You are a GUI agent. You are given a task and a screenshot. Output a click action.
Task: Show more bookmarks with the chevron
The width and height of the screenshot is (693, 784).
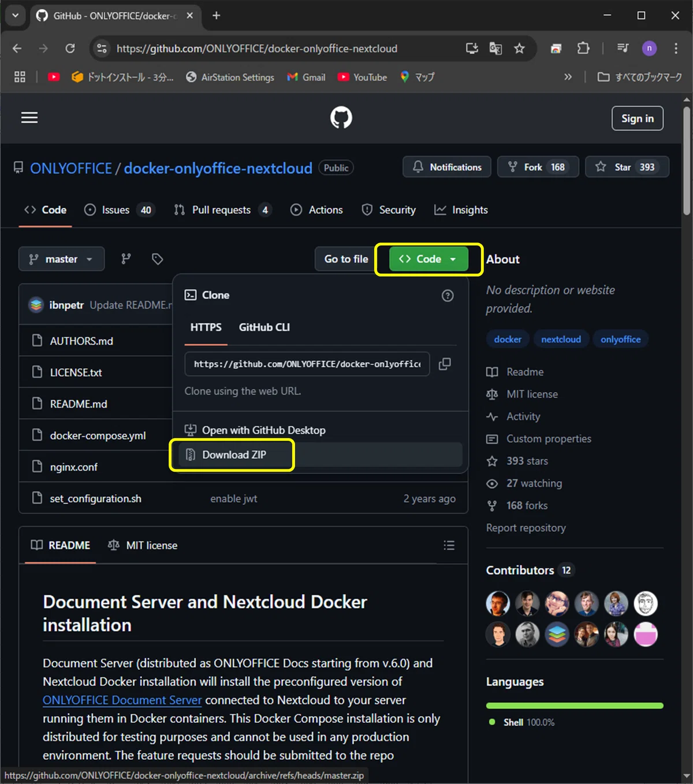click(568, 77)
